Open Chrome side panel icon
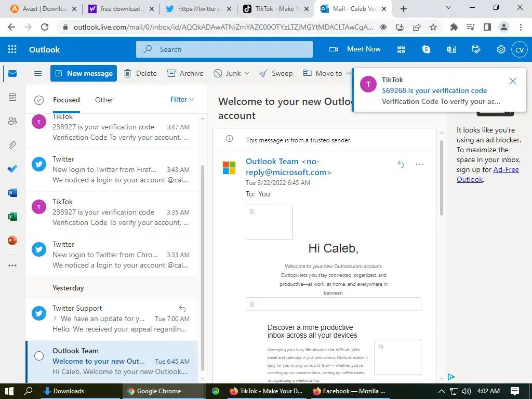 [x=487, y=27]
